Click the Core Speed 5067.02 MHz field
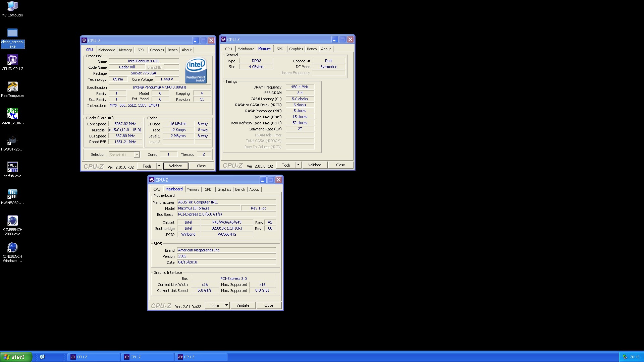Image resolution: width=644 pixels, height=362 pixels. point(125,124)
